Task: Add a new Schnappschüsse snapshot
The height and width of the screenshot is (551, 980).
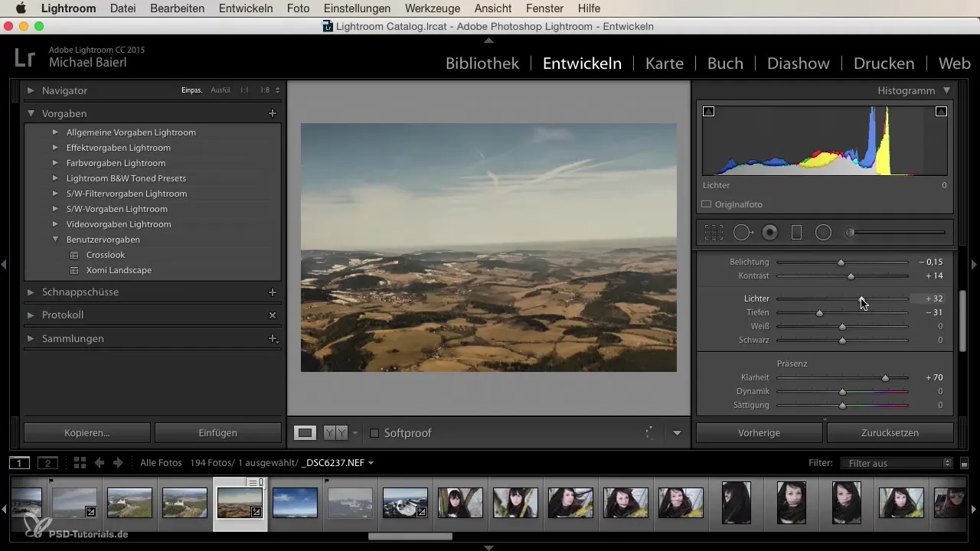Action: coord(272,292)
